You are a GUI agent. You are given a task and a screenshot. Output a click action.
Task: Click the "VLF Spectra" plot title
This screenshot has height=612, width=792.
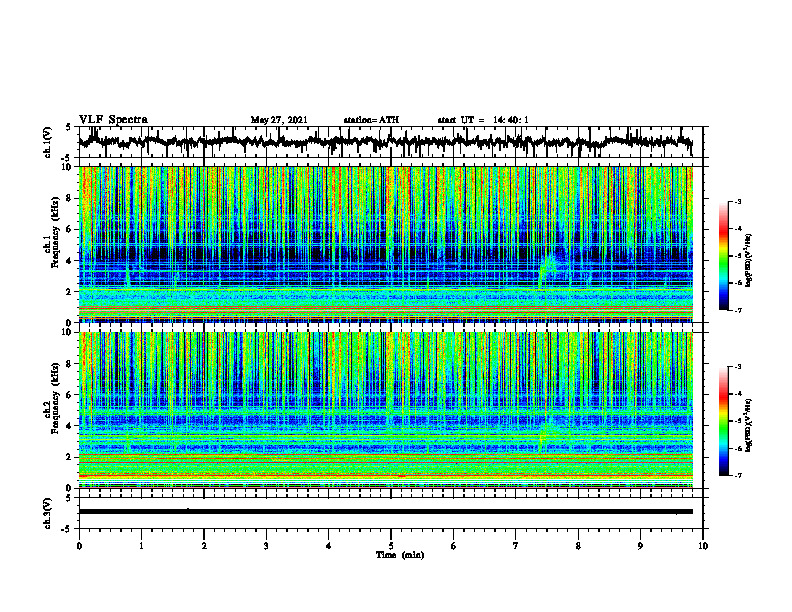[113, 120]
